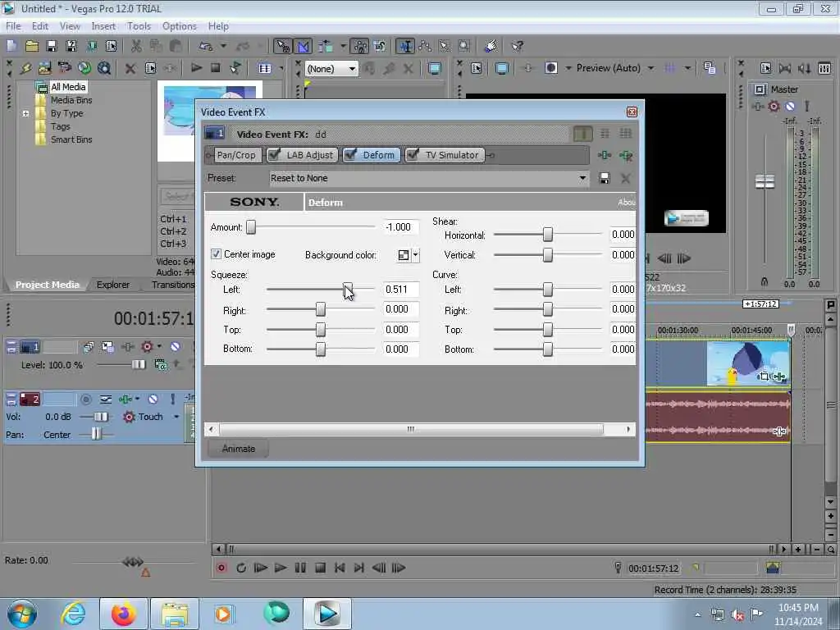Click the Deform Amount slider handle
The width and height of the screenshot is (840, 630).
click(x=251, y=227)
